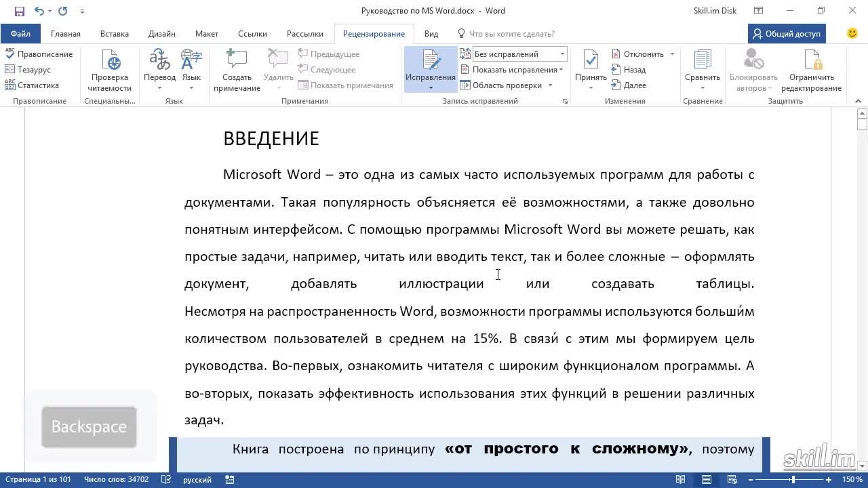868x488 pixels.
Task: Expand the Принять dropdown arrow
Action: pos(591,88)
